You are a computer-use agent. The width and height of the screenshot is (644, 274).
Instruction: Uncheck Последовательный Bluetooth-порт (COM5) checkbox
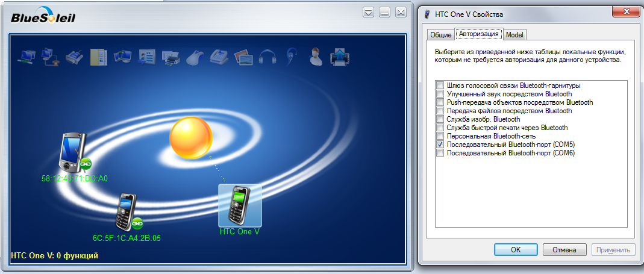point(440,145)
